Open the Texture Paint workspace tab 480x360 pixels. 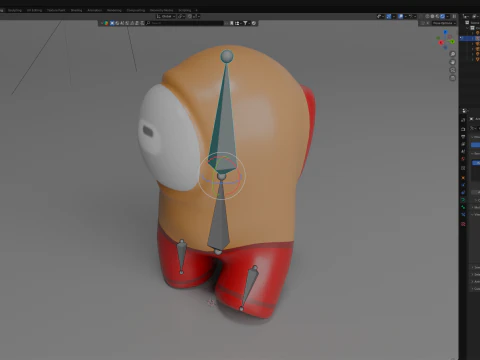tap(56, 10)
